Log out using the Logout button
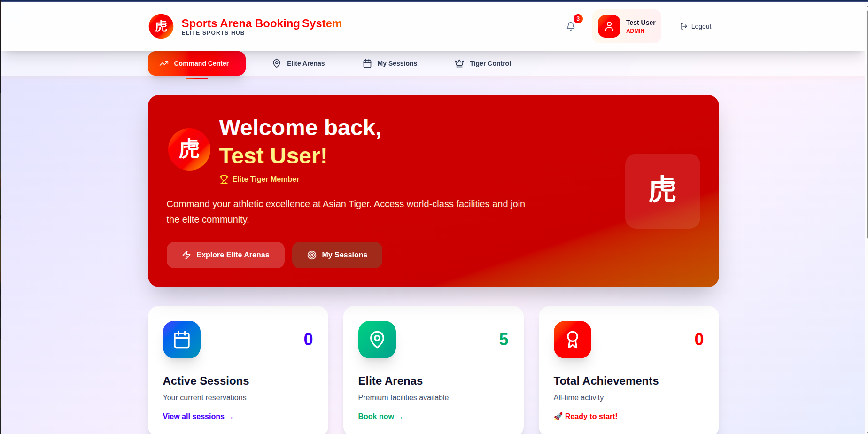The image size is (868, 434). click(696, 26)
